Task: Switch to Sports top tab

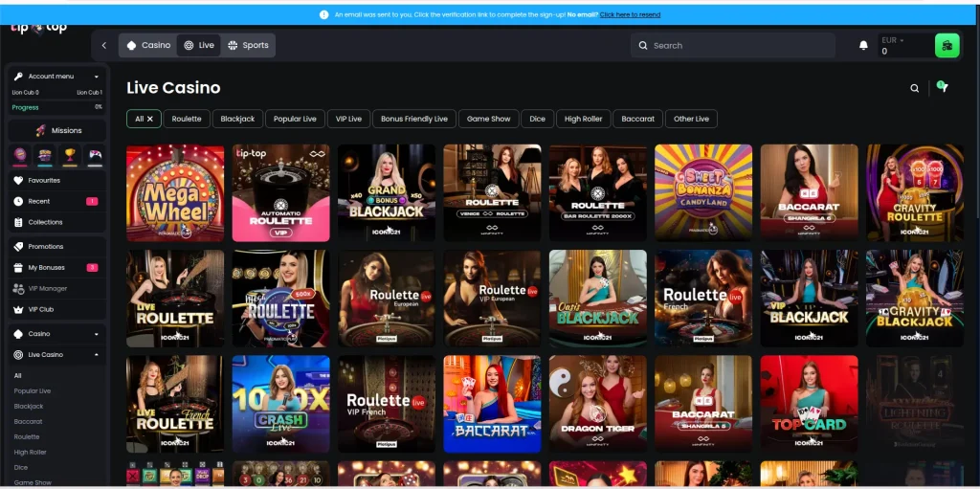Action: [x=248, y=45]
